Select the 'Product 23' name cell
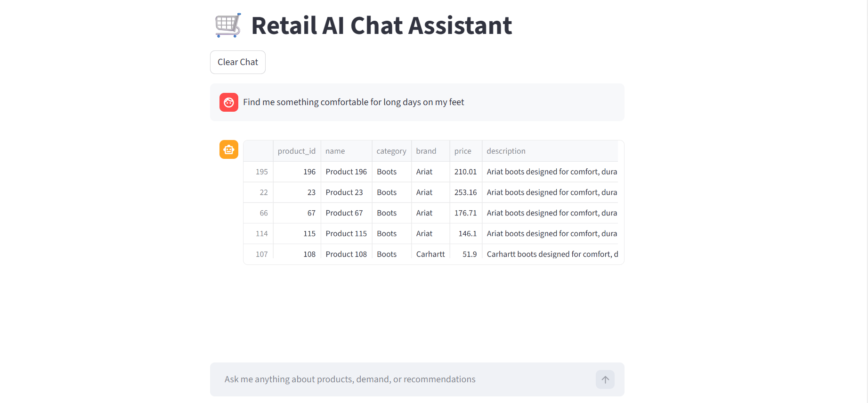868x403 pixels. point(347,192)
